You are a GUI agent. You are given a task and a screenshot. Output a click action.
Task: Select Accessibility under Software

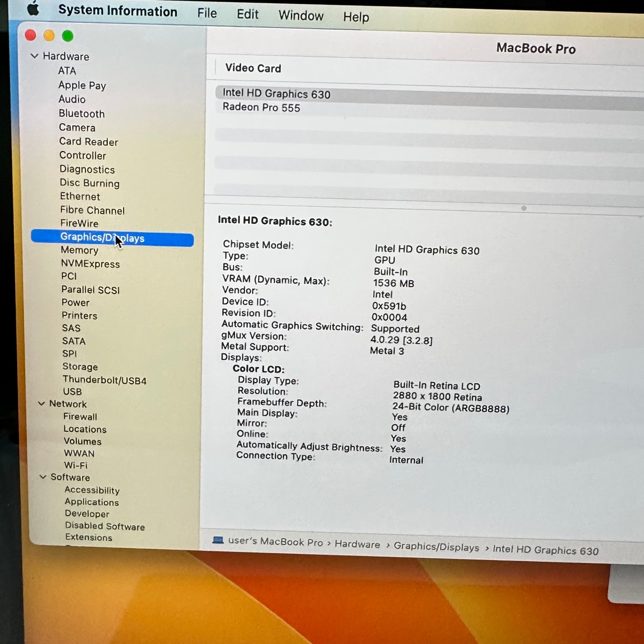tap(92, 490)
